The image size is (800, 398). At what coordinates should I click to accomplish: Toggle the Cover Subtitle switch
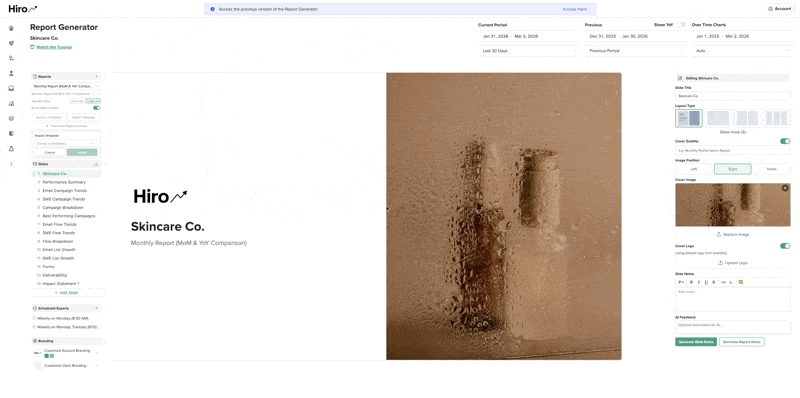(x=785, y=141)
